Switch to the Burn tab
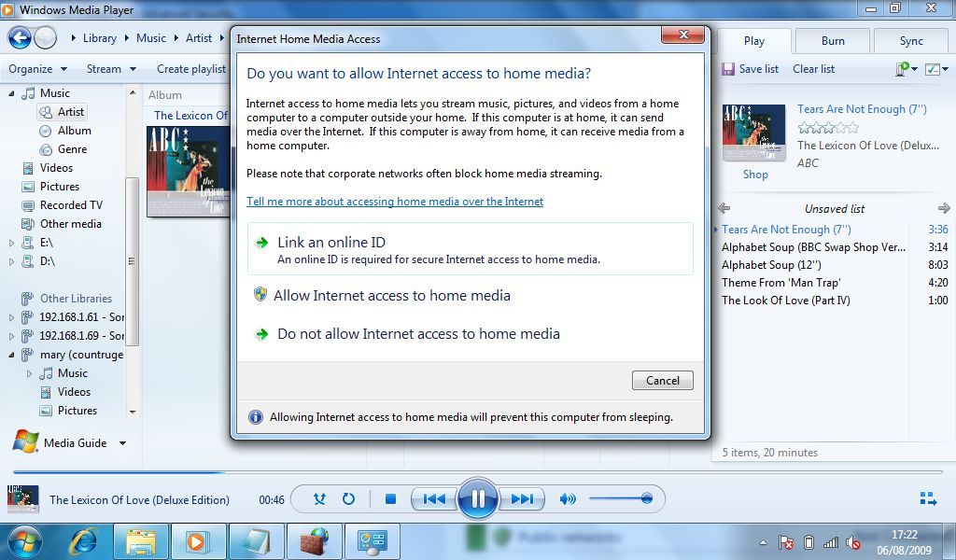The width and height of the screenshot is (956, 560). (830, 41)
